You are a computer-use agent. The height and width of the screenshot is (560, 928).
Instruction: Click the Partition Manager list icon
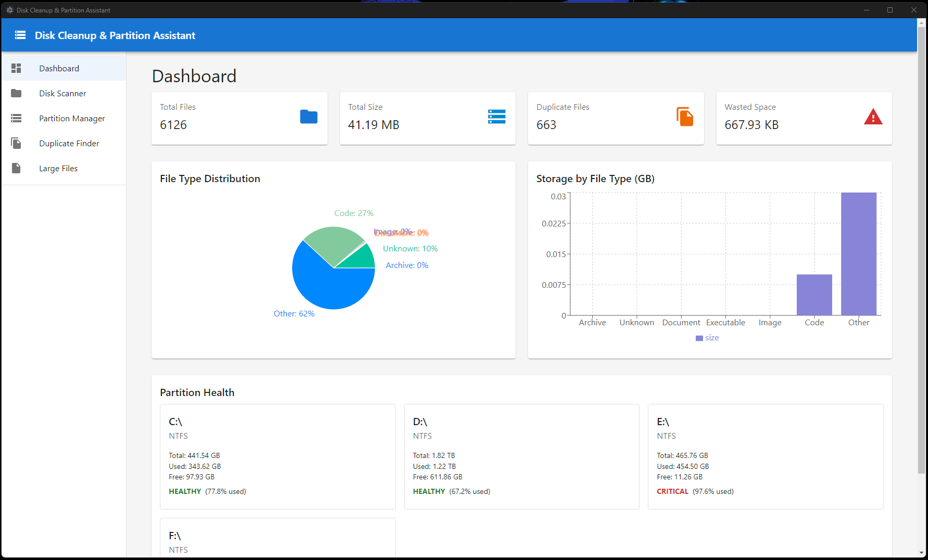point(16,118)
